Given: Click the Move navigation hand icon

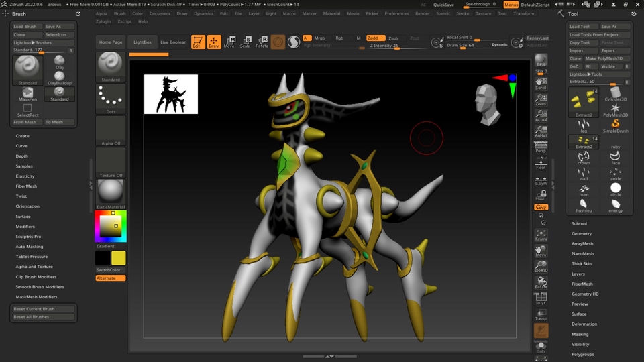Looking at the screenshot, I should [541, 251].
